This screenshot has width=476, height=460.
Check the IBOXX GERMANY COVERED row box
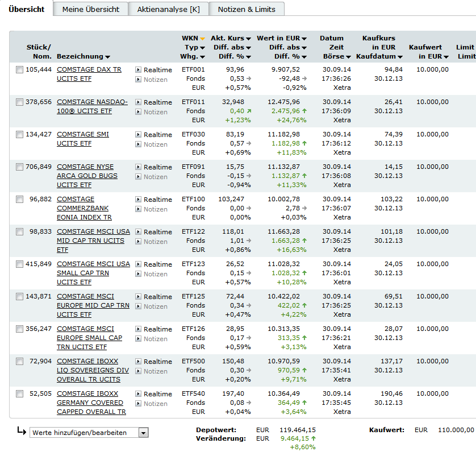[x=19, y=394]
